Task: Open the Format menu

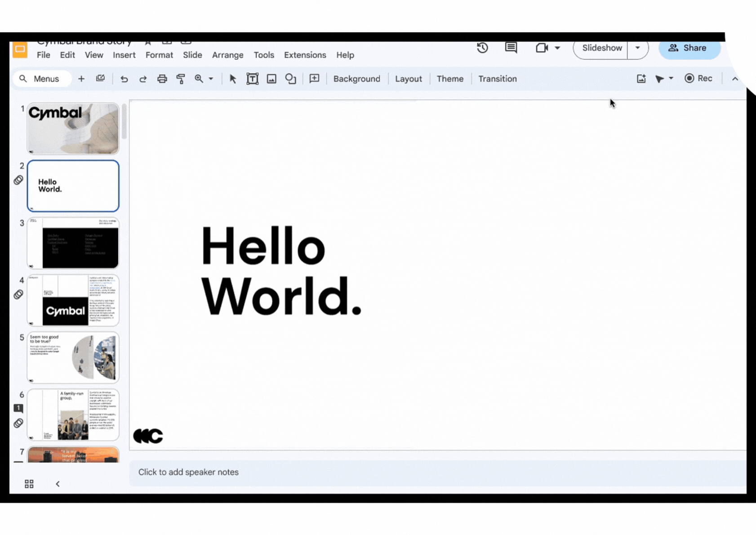Action: coord(159,55)
